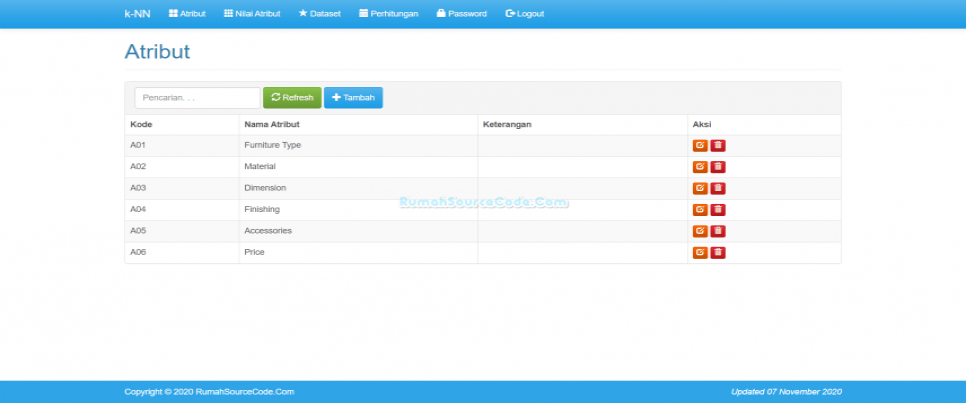Image resolution: width=966 pixels, height=403 pixels.
Task: Remove the Finishing attribute via trash icon
Action: click(x=718, y=209)
